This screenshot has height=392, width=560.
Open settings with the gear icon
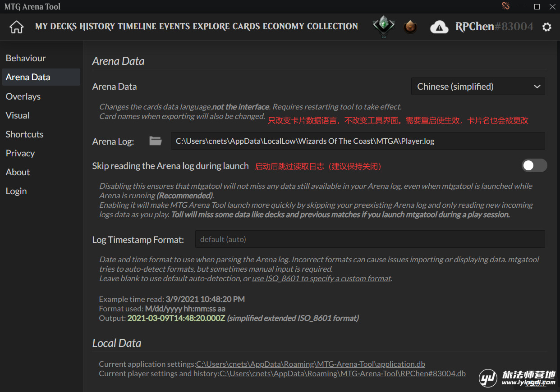(547, 27)
